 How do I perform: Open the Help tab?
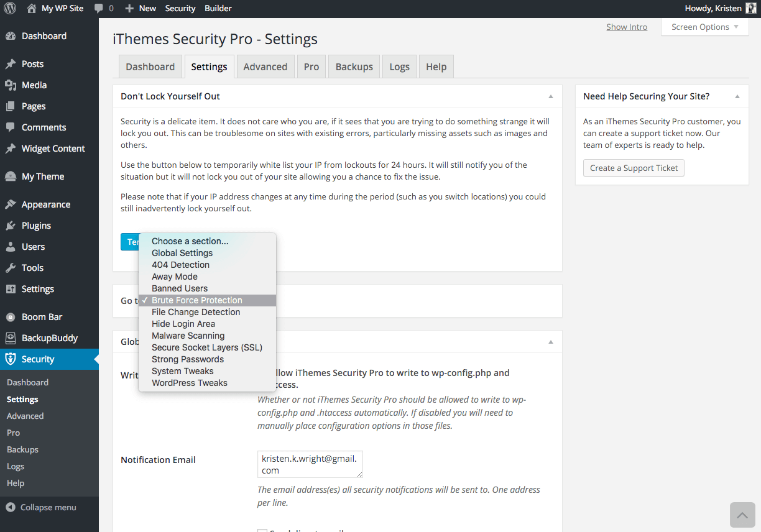[x=436, y=66]
